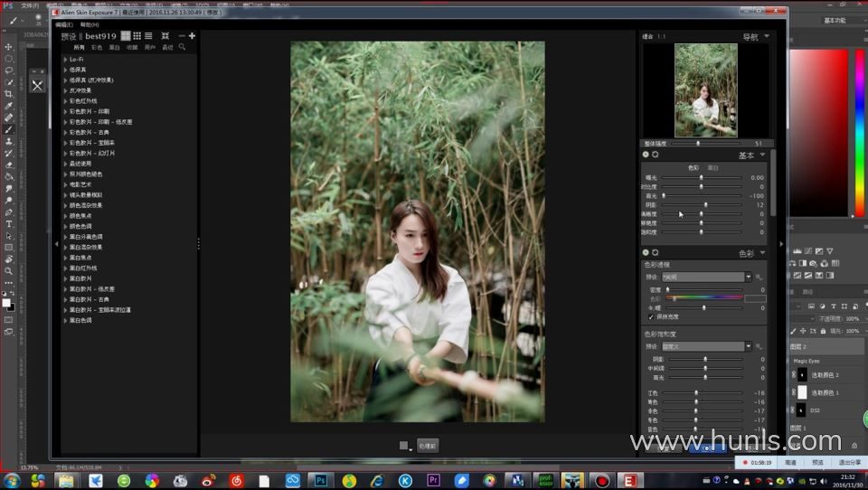Image resolution: width=868 pixels, height=490 pixels.
Task: Open the 编辑(E) menu
Action: tap(64, 24)
